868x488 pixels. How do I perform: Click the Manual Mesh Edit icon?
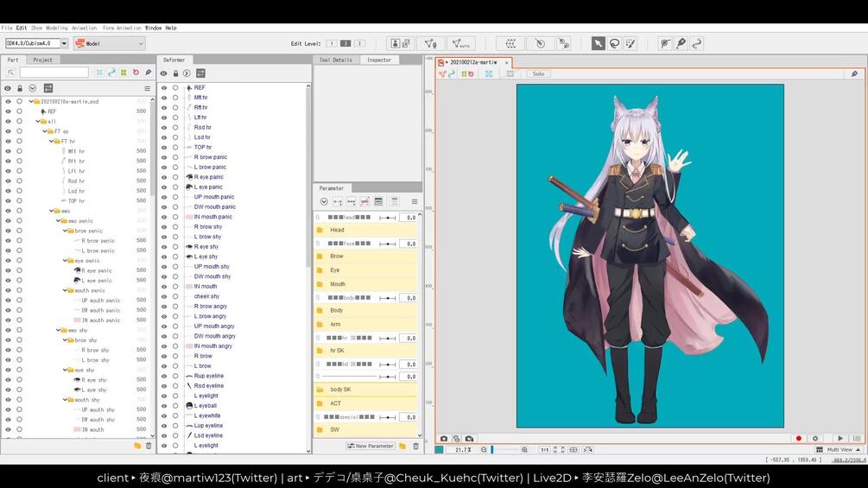pyautogui.click(x=430, y=43)
